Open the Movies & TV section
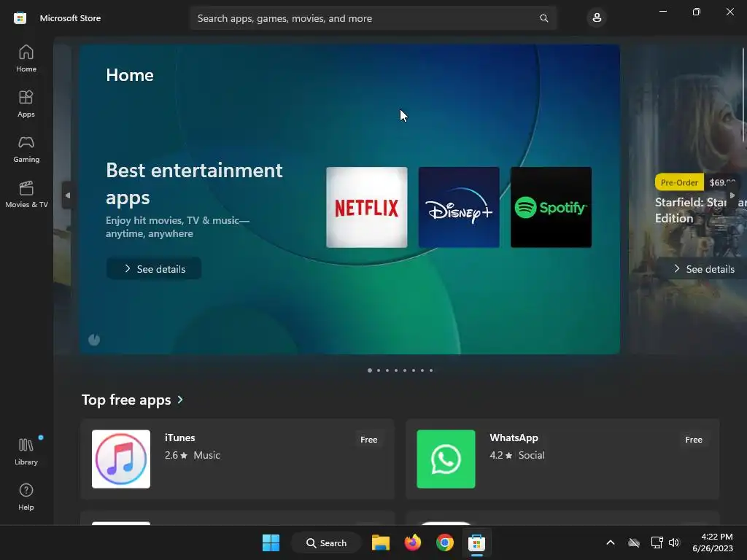The height and width of the screenshot is (560, 747). (x=26, y=194)
